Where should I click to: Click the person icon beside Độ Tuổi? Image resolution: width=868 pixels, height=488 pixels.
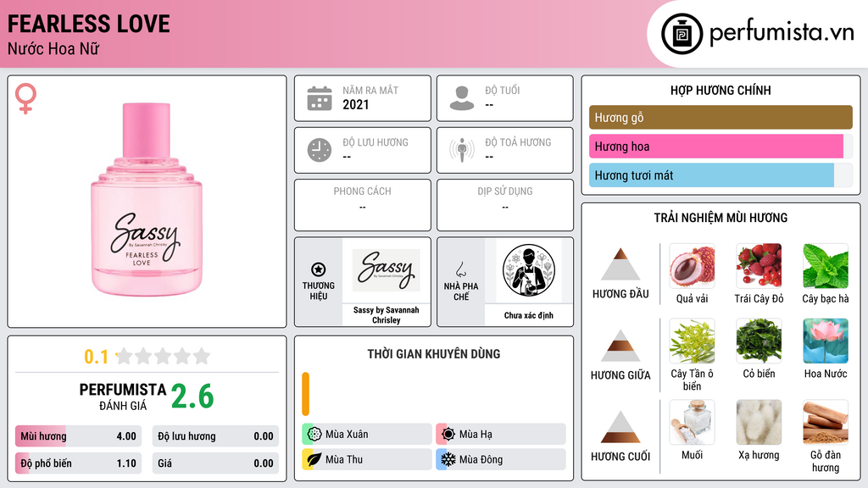point(462,98)
